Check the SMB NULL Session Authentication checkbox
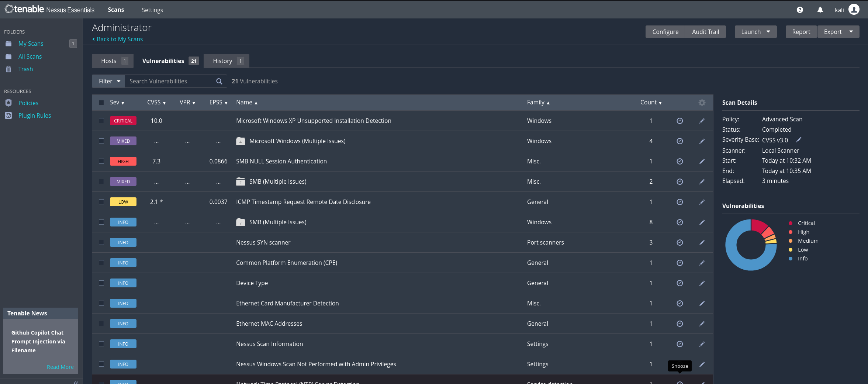Screen dimensions: 868x384 (x=101, y=161)
